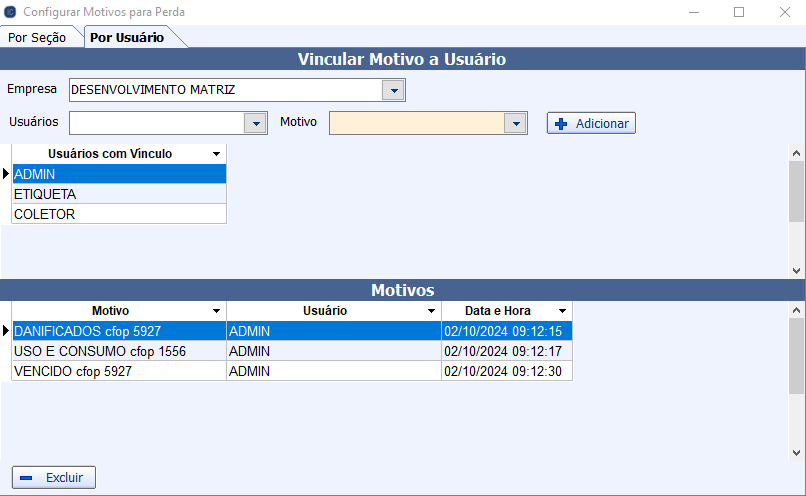Click the Usuários com Vínculo column filter arrow
806x496 pixels.
coord(216,154)
